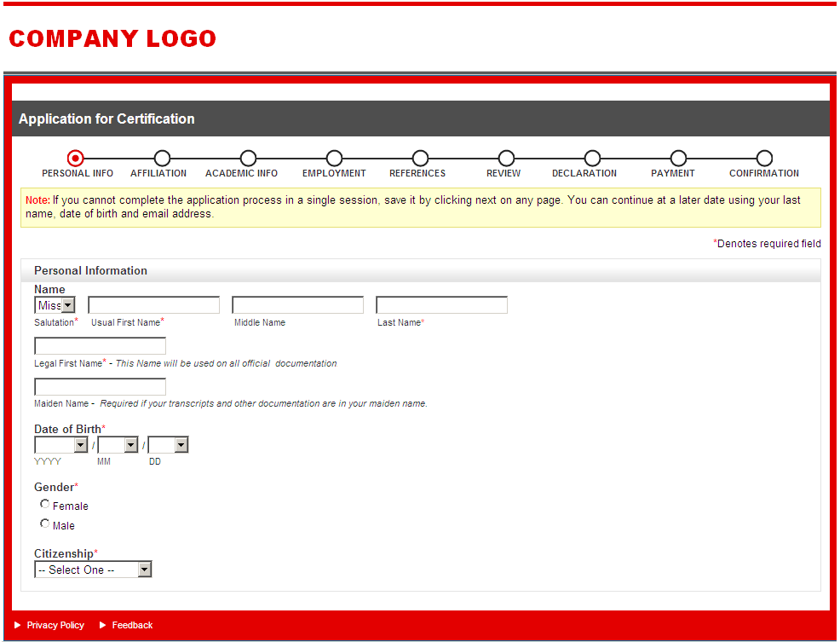Viewport: 840px width, 642px height.
Task: Jump to the Academic Info step circle
Action: pyautogui.click(x=248, y=158)
